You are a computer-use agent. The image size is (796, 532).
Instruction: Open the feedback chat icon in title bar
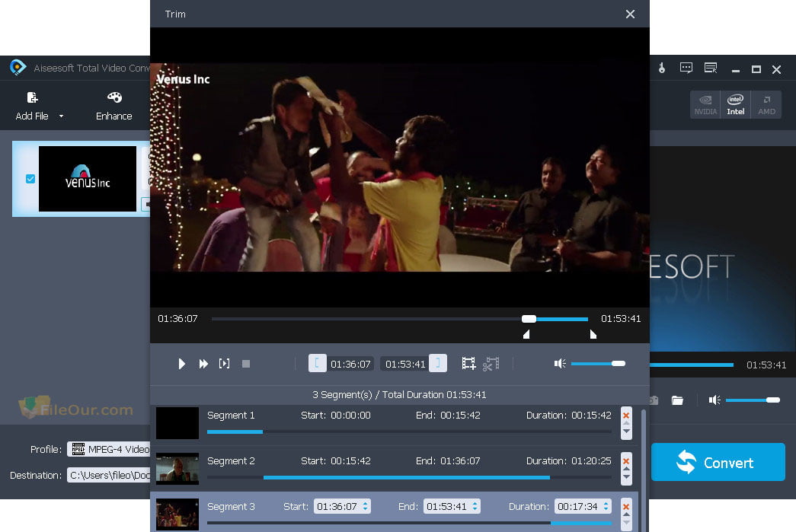686,68
